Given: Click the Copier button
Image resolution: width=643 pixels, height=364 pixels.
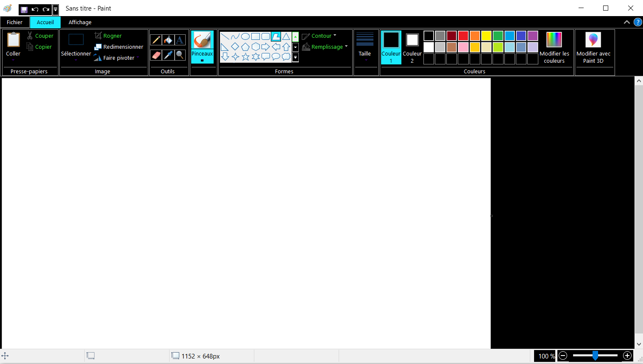Looking at the screenshot, I should [x=39, y=47].
